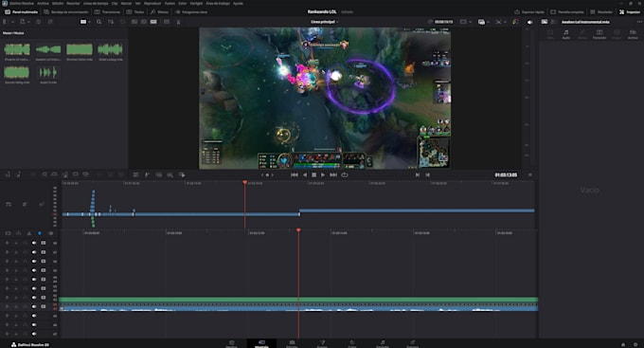Click the play forward button
Image resolution: width=644 pixels, height=348 pixels.
coord(323,174)
